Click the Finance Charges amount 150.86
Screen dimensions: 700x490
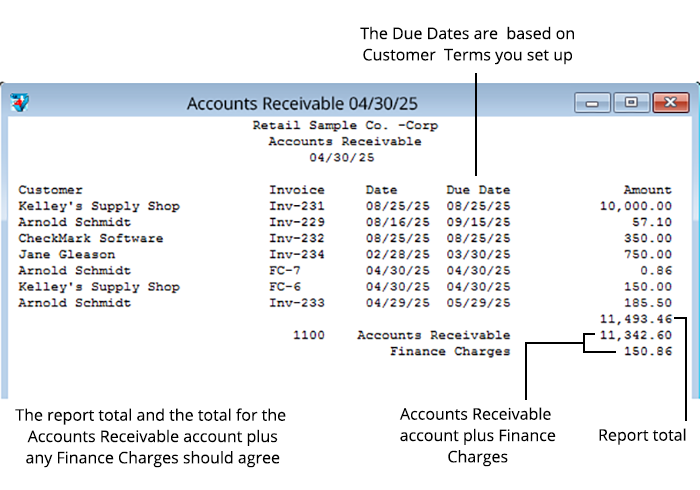(647, 352)
